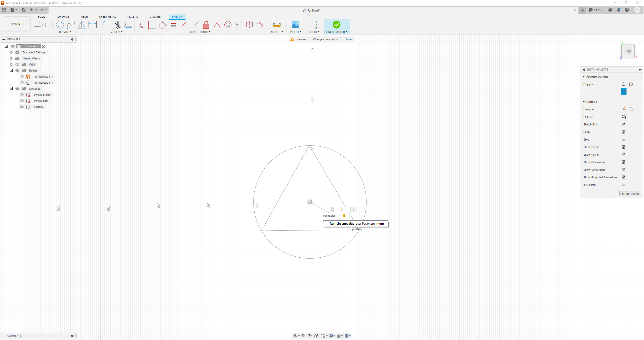Select the Sketch Dimension tool
The width and height of the screenshot is (644, 340).
[93, 25]
